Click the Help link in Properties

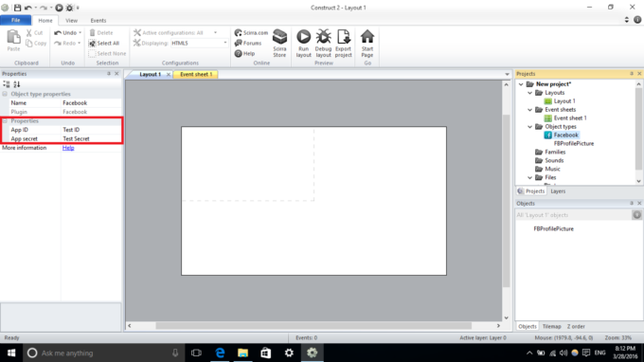(x=68, y=148)
